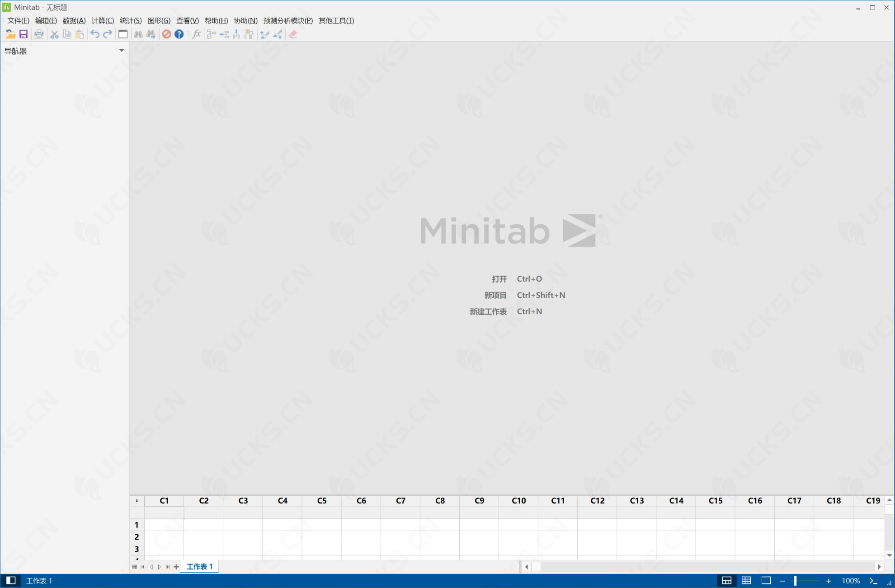The image size is (895, 588).
Task: Open the 计算(C) menu
Action: [103, 21]
